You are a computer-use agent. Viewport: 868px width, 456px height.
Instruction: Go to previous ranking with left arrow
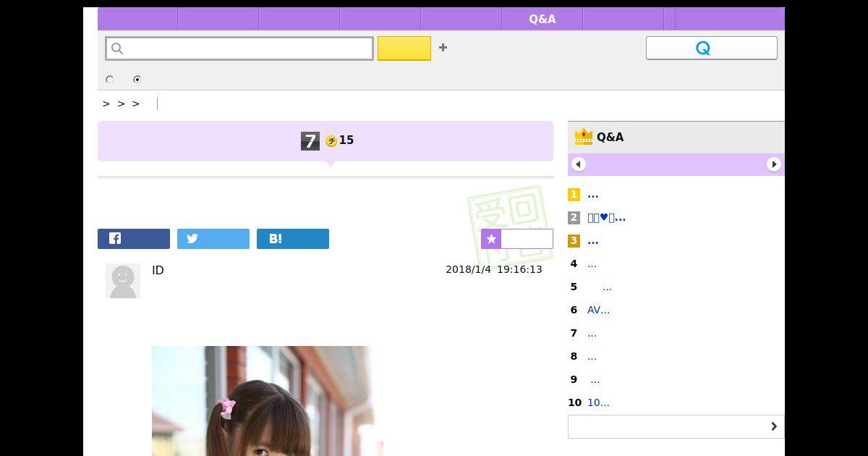pyautogui.click(x=579, y=164)
